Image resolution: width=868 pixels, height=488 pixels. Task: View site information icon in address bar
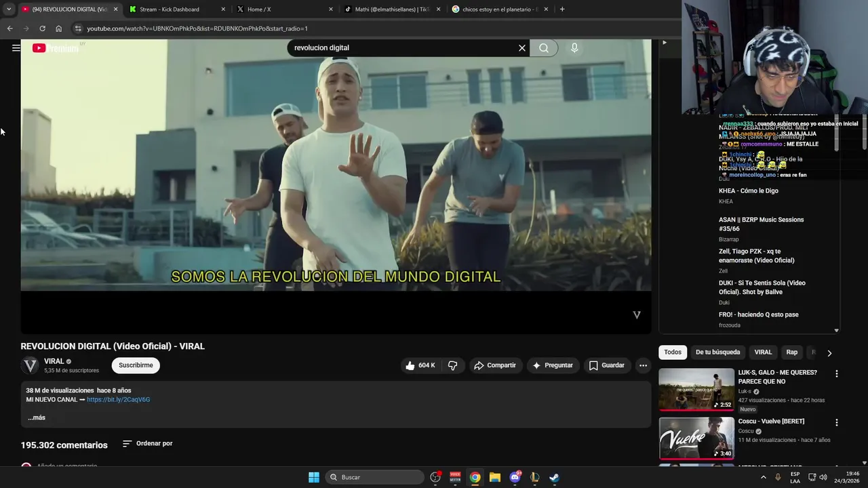pos(78,28)
